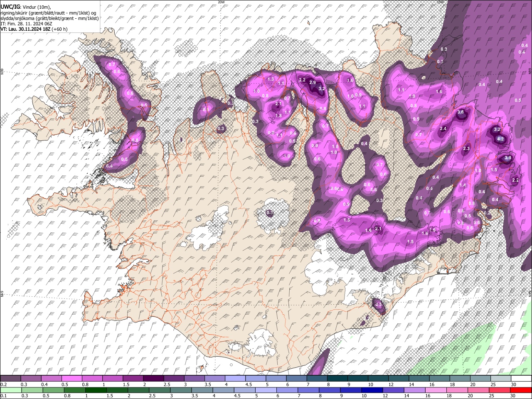Click the 4.2 snowfall value on the map
Image resolution: width=532 pixels, height=399 pixels.
pyautogui.click(x=500, y=139)
